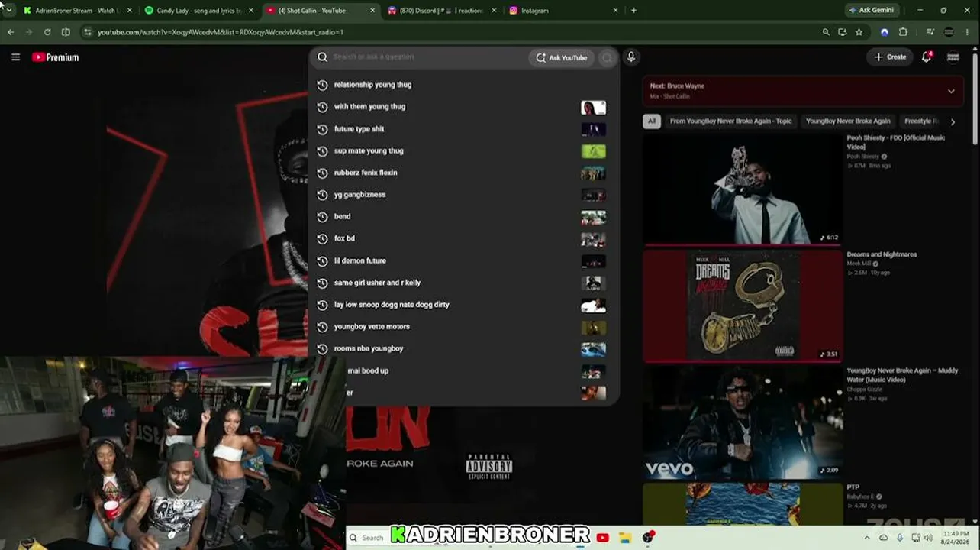Open the Muddy Water music video thumbnail
Viewport: 980px width, 550px height.
743,422
